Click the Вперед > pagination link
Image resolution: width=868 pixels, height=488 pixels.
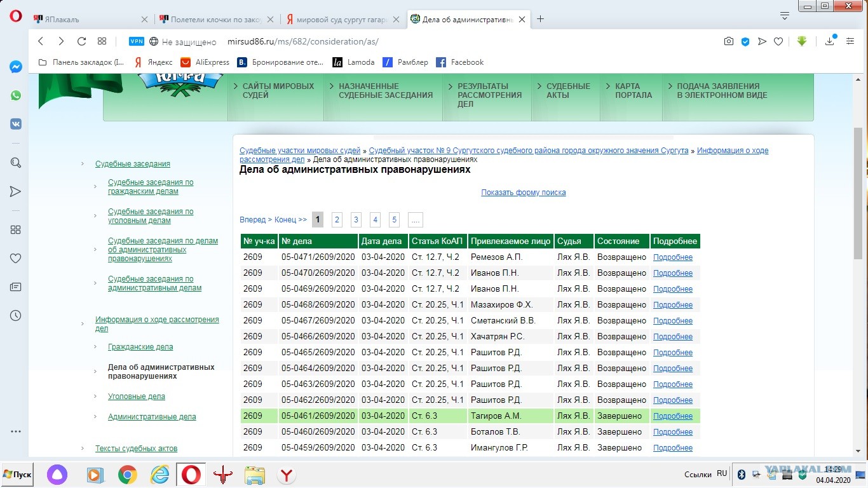(x=255, y=220)
